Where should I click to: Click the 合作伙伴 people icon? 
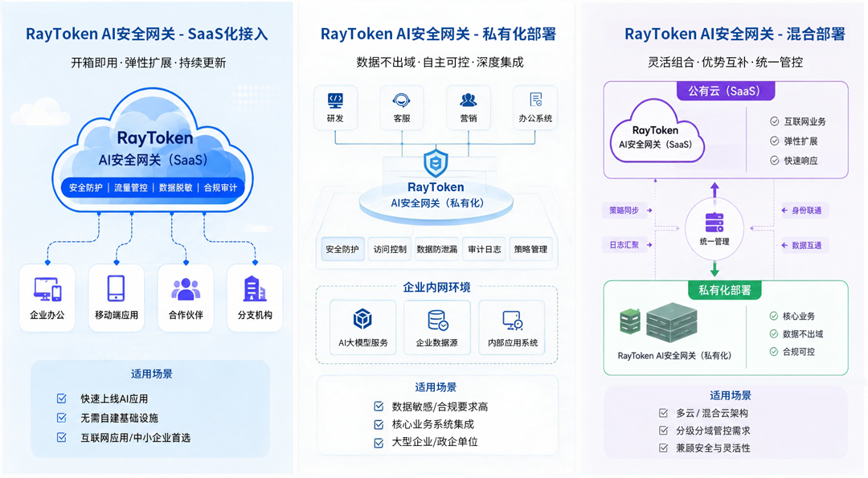pyautogui.click(x=186, y=289)
